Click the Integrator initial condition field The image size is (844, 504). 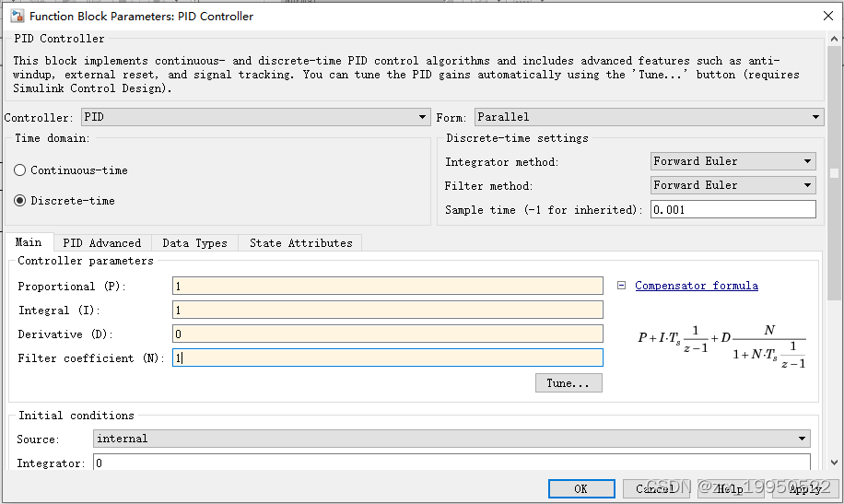451,462
